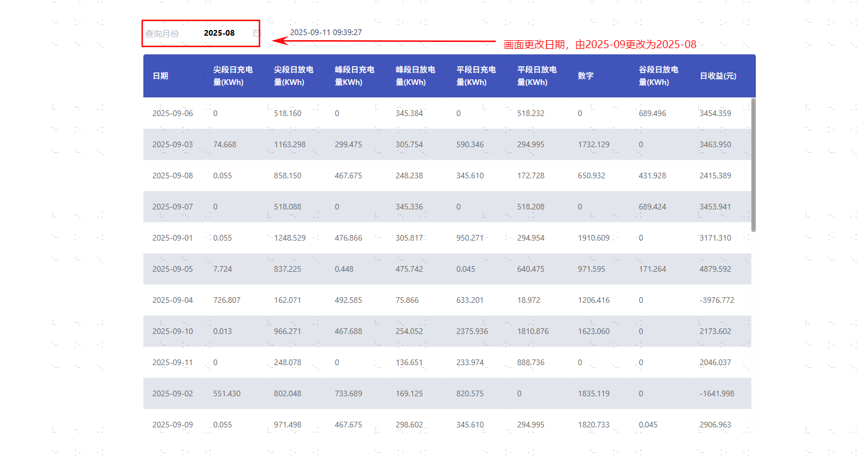Click the 888.736 cell in 2025-09-11 row
868x471 pixels.
[531, 362]
